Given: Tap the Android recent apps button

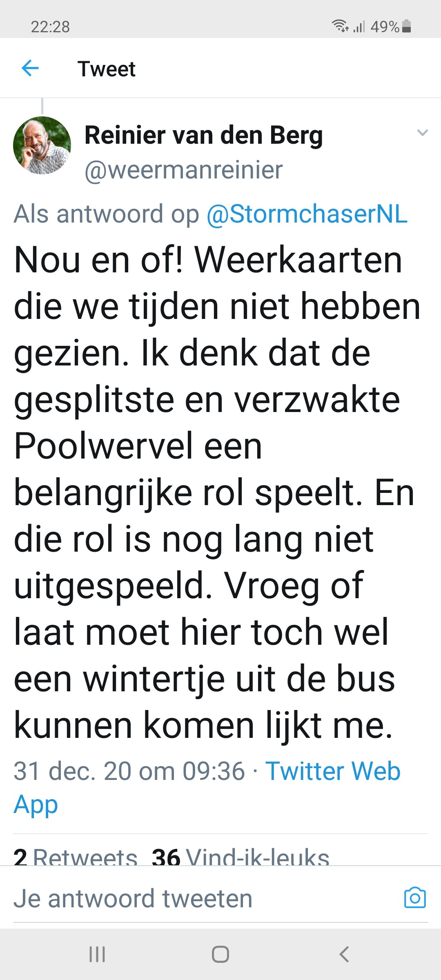Looking at the screenshot, I should coord(97,954).
